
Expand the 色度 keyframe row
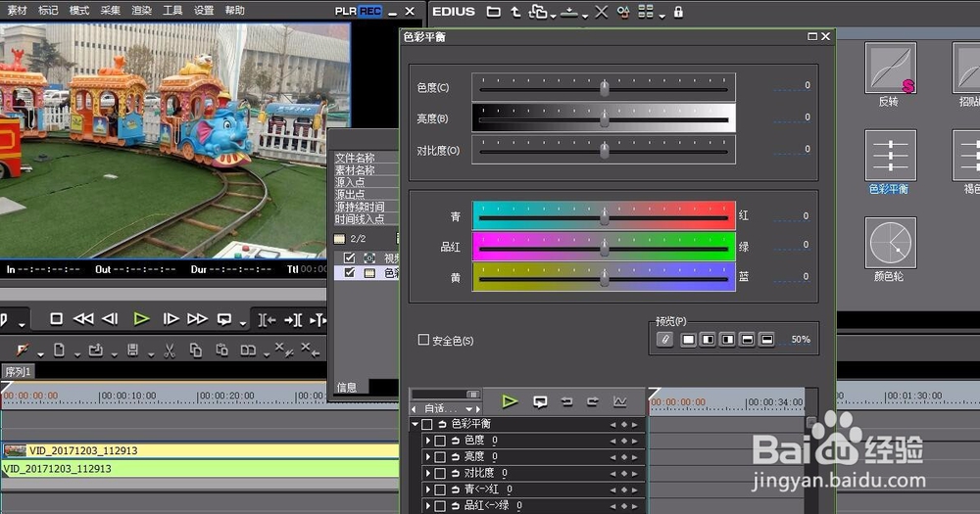(x=428, y=441)
